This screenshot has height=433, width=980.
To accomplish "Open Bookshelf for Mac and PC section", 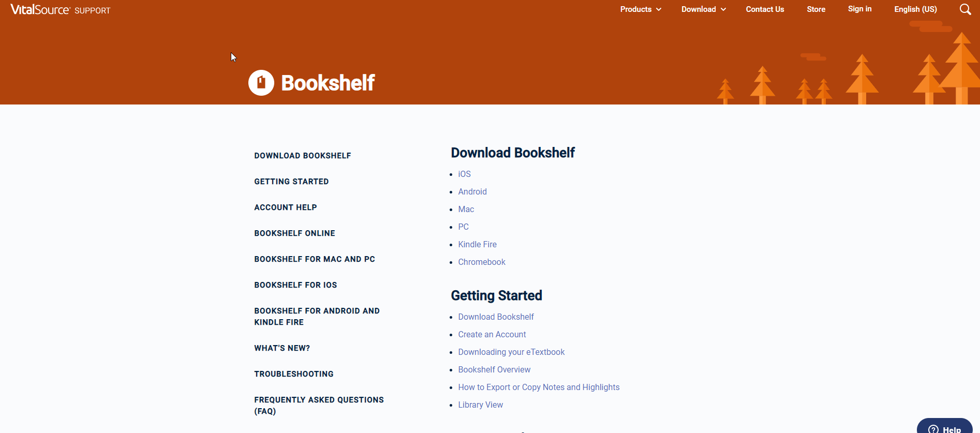I will (x=315, y=259).
